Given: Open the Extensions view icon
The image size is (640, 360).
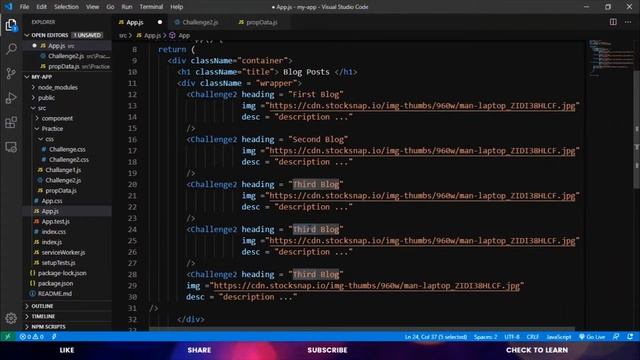Looking at the screenshot, I should 11,122.
